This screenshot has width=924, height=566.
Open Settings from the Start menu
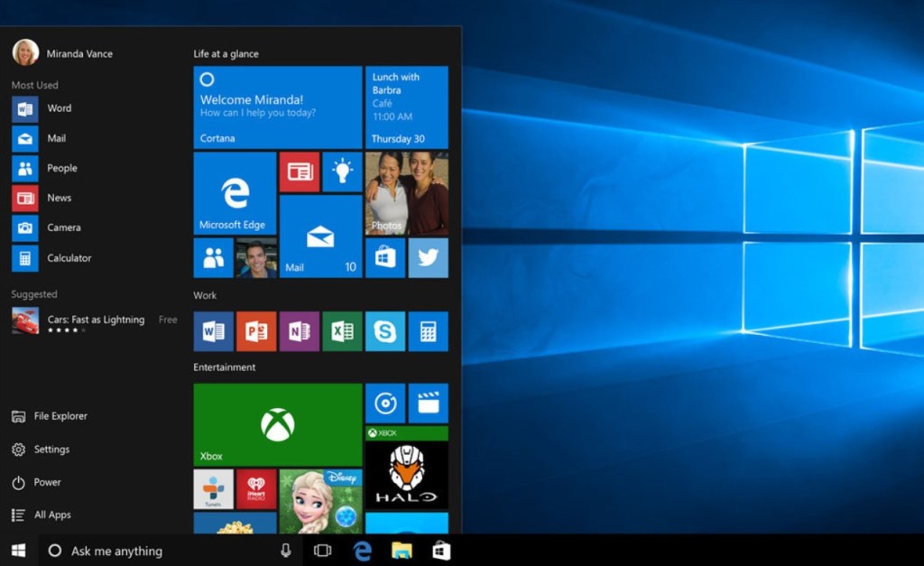coord(51,450)
